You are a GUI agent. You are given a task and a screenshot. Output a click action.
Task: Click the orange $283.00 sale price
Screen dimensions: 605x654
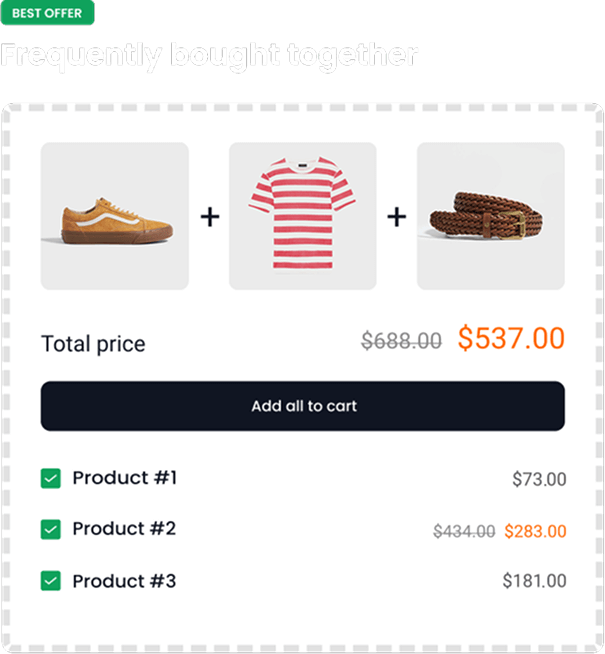535,531
